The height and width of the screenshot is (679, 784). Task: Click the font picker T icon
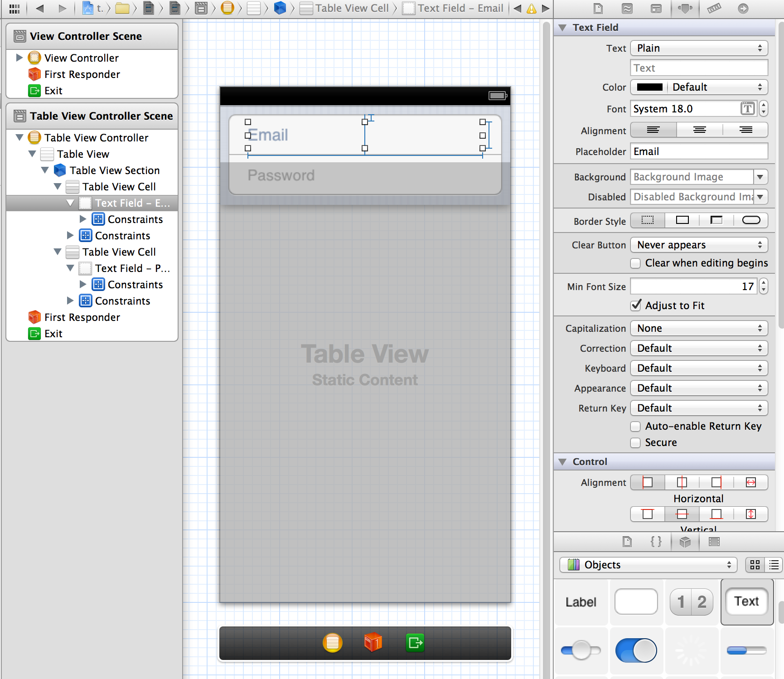coord(747,109)
